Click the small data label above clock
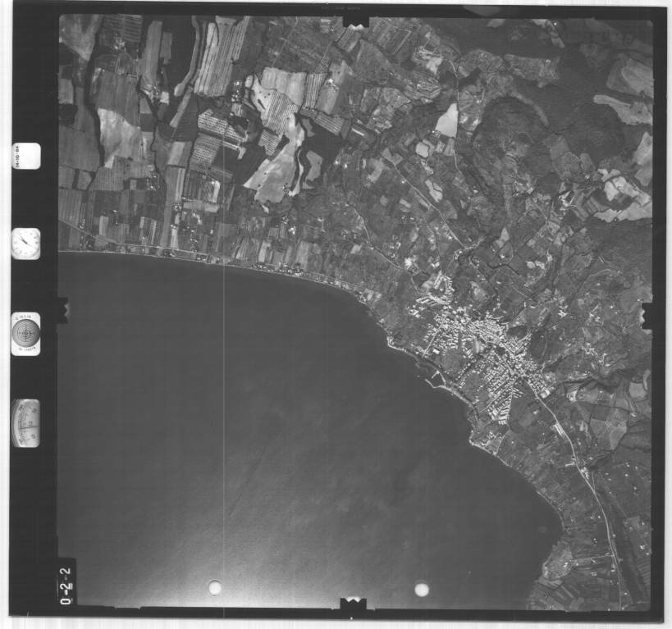This screenshot has width=672, height=629. click(26, 156)
